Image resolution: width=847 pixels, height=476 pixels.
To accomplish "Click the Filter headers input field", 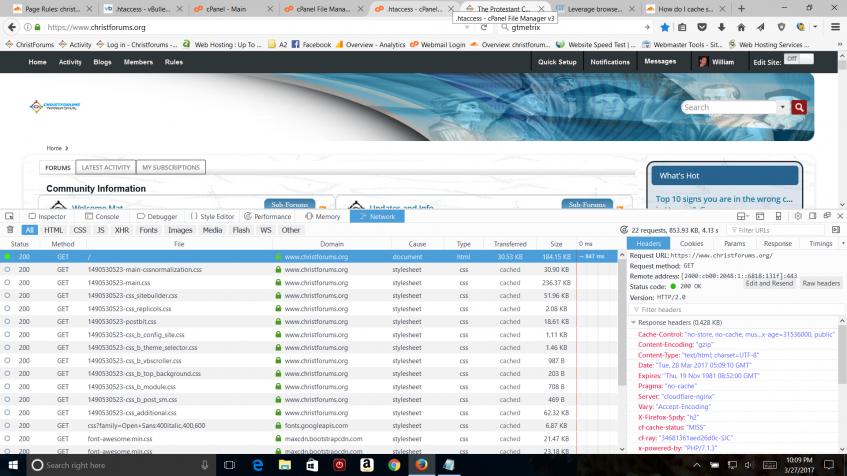I will point(737,310).
